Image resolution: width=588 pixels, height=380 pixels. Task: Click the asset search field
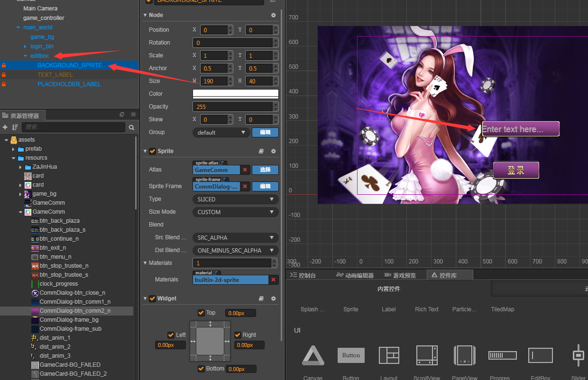[73, 127]
